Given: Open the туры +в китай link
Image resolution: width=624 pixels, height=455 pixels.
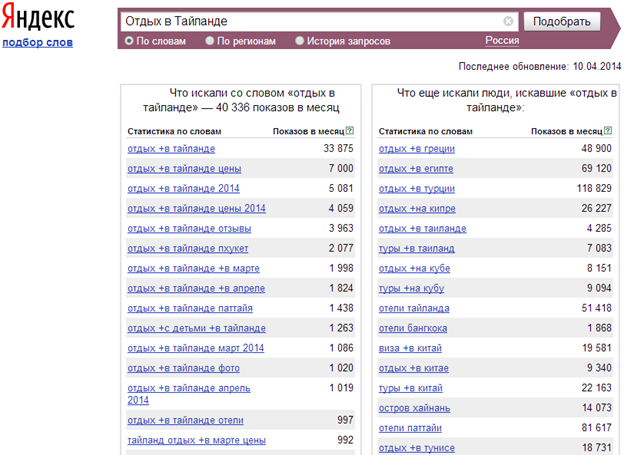Looking at the screenshot, I should click(411, 388).
